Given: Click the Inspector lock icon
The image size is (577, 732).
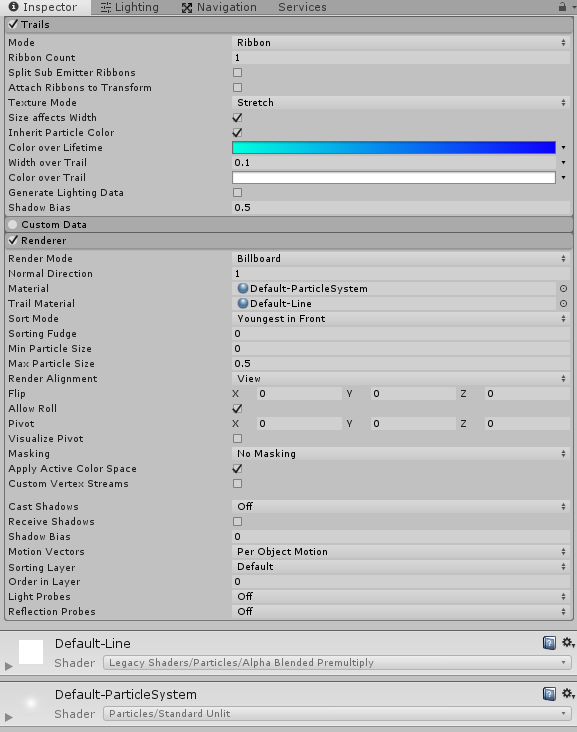Looking at the screenshot, I should (x=563, y=7).
